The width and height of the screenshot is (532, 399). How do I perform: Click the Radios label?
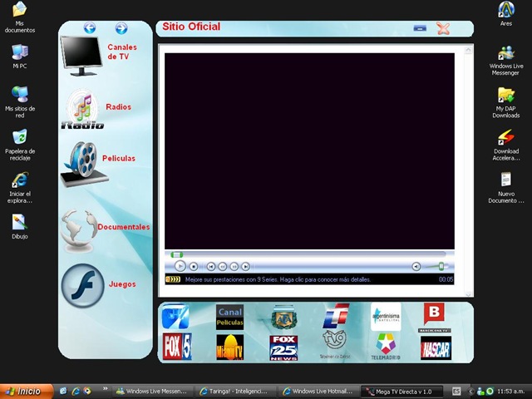[118, 107]
